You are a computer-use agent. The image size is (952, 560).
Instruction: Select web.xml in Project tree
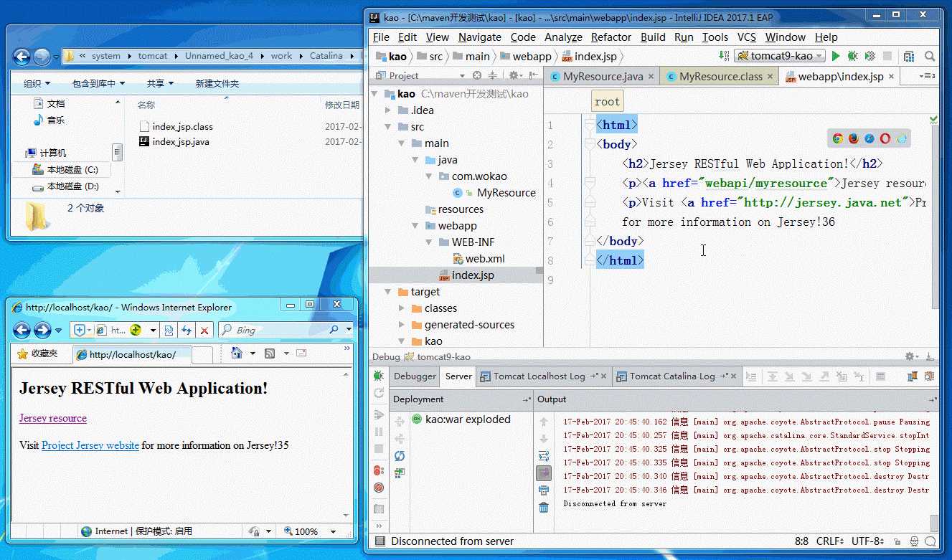point(480,259)
